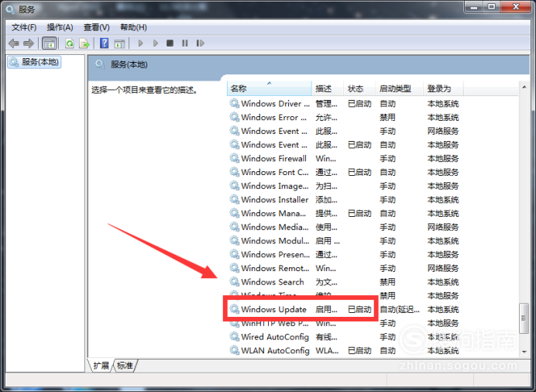
Task: Open the 文件(F) menu
Action: (x=24, y=27)
